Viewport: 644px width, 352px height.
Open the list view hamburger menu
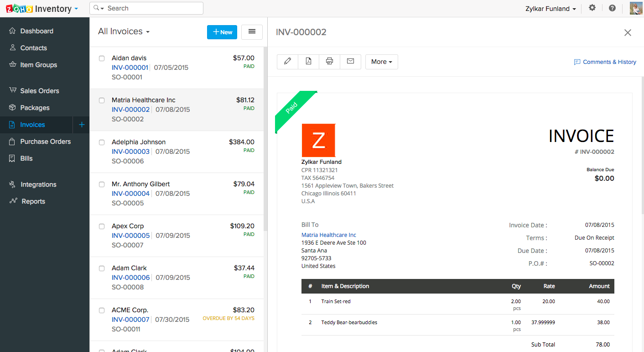tap(252, 32)
